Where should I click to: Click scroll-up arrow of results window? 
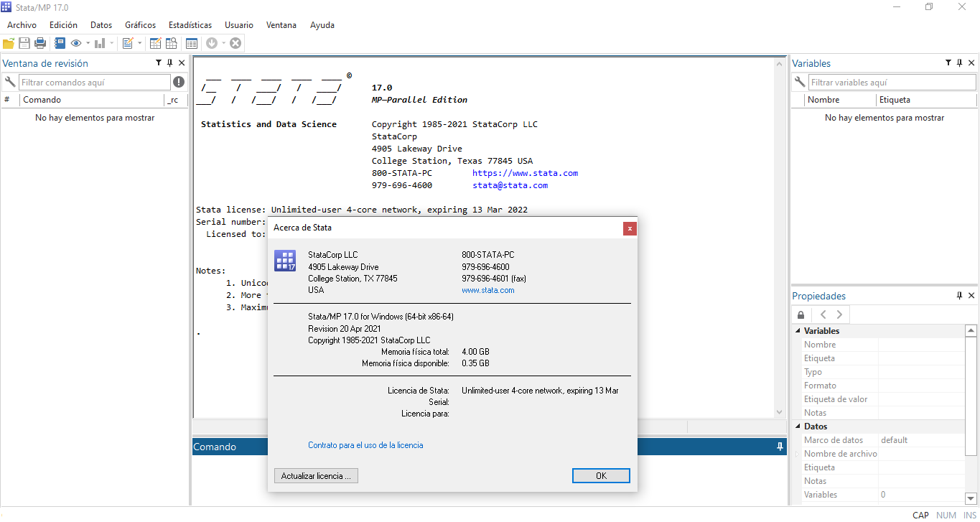tap(780, 64)
